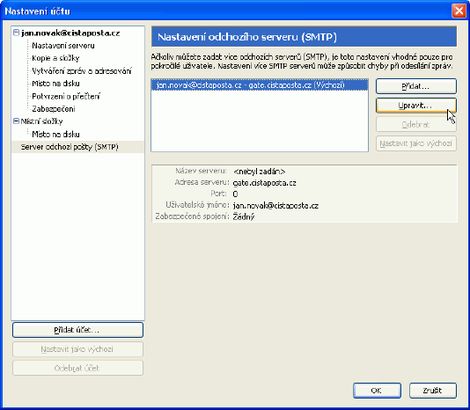Click the jan.novak@cistaposta.cz account name
Image resolution: width=470 pixels, height=410 pixels.
pyautogui.click(x=70, y=33)
